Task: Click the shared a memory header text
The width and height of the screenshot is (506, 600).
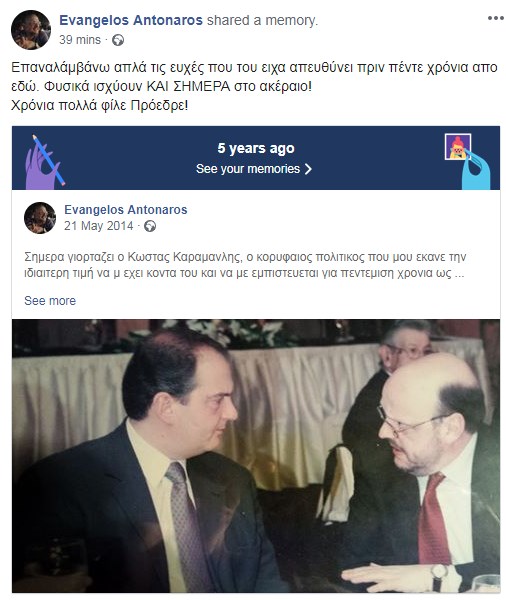Action: 262,20
